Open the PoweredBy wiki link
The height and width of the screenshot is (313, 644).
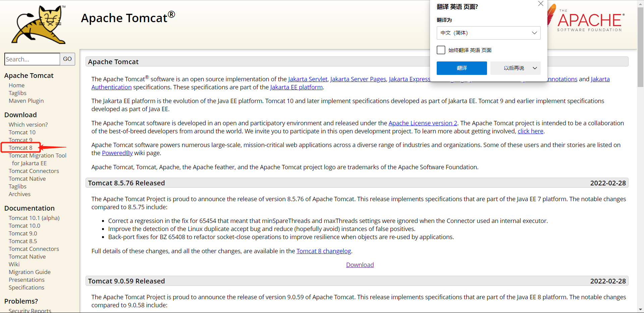117,153
